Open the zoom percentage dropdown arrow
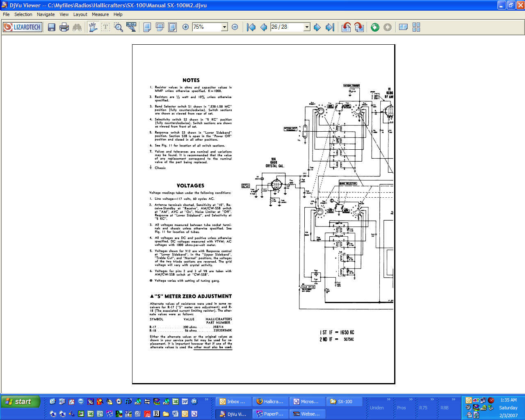 pos(224,27)
